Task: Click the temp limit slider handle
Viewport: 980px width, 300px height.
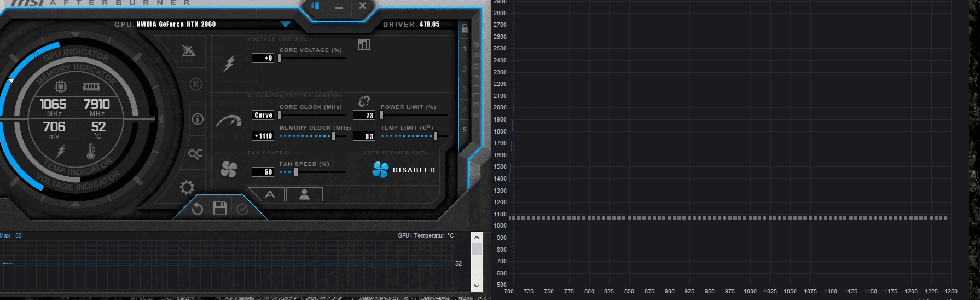Action: (x=436, y=136)
